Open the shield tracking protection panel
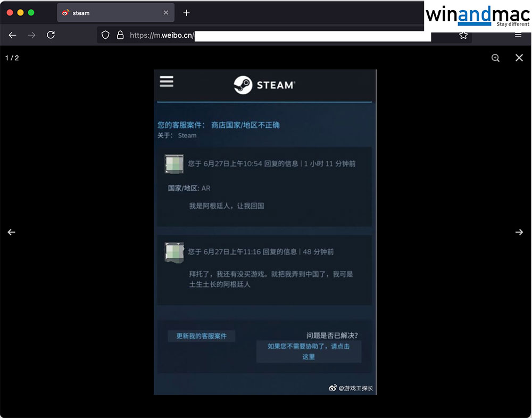This screenshot has height=418, width=532. 105,35
